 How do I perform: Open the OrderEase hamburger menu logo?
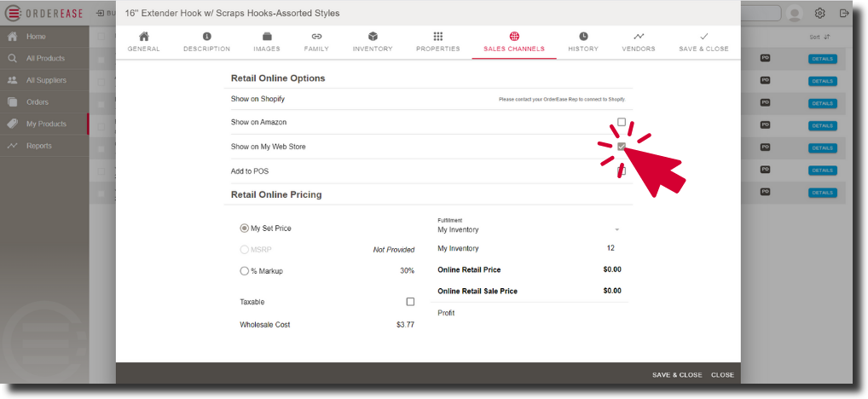click(x=13, y=14)
